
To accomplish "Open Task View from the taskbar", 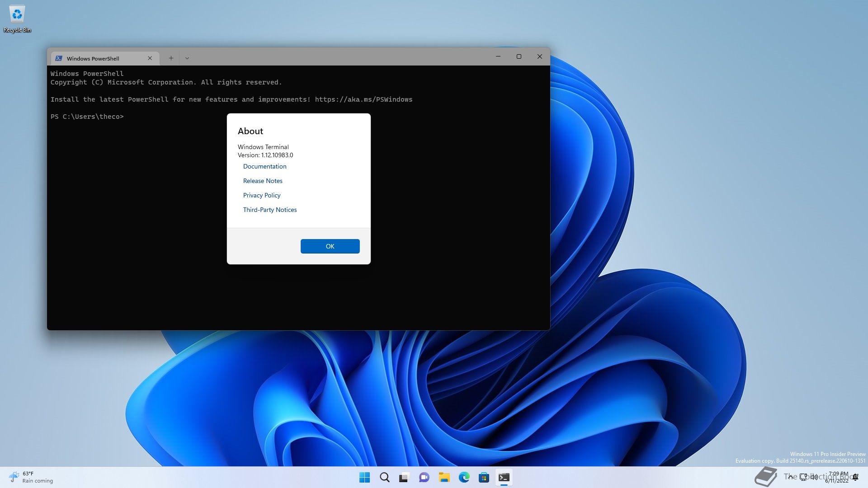I will tap(404, 477).
